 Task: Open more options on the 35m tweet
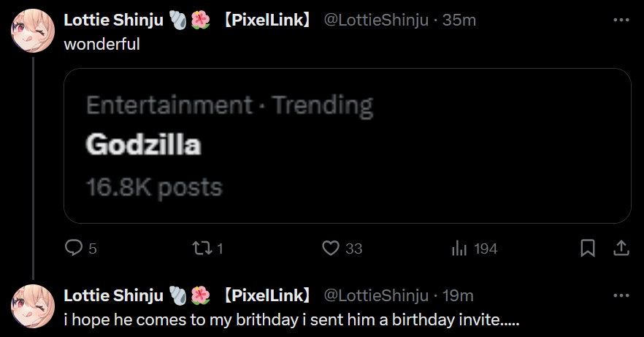pos(621,20)
